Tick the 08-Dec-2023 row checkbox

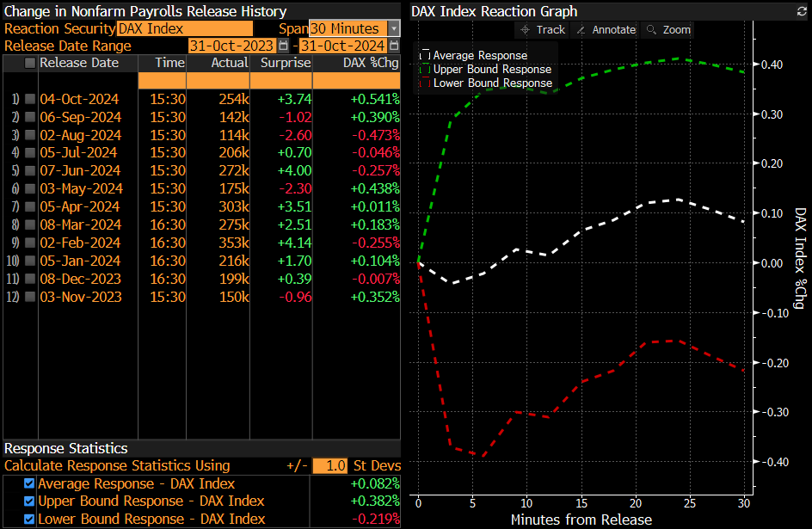point(30,279)
